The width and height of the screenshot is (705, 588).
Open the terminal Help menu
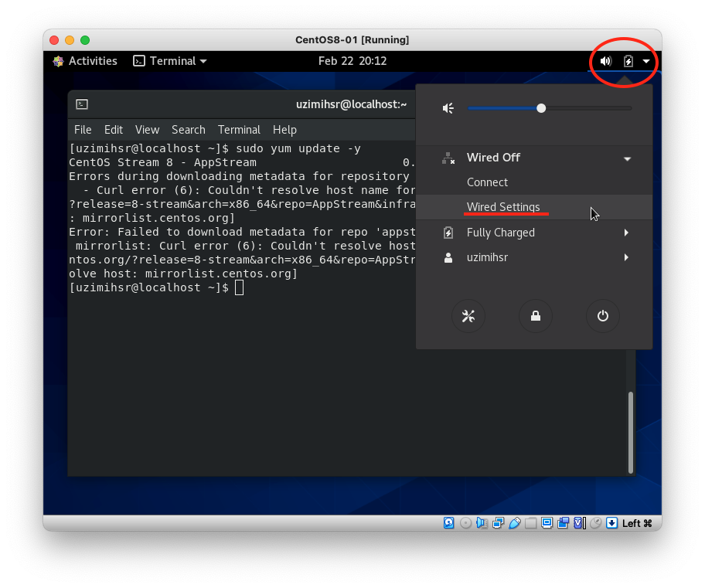click(x=284, y=130)
